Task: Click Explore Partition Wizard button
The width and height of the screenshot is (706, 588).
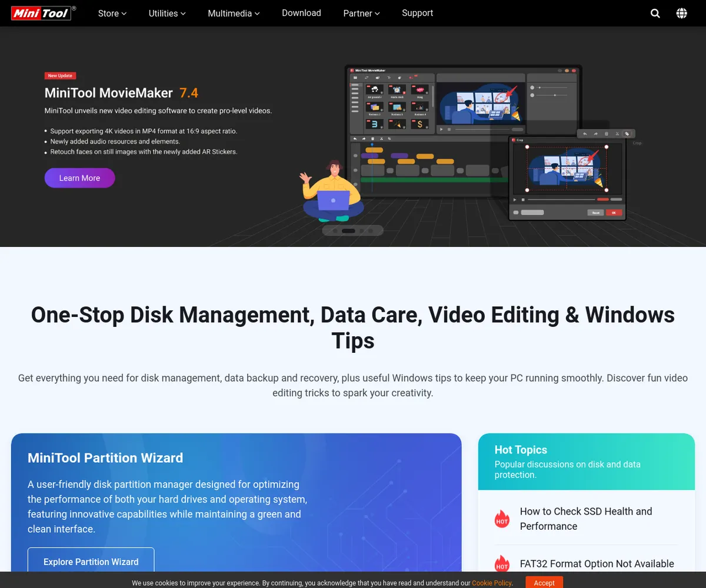Action: click(91, 562)
